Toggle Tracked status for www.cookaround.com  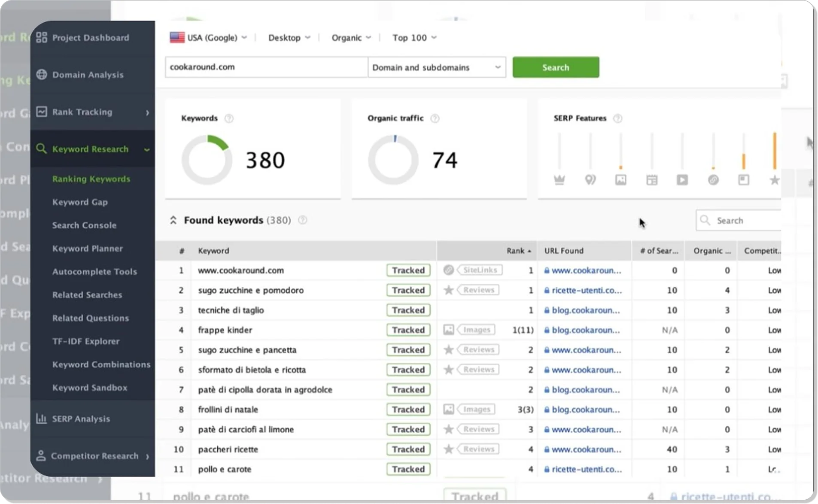pyautogui.click(x=408, y=270)
